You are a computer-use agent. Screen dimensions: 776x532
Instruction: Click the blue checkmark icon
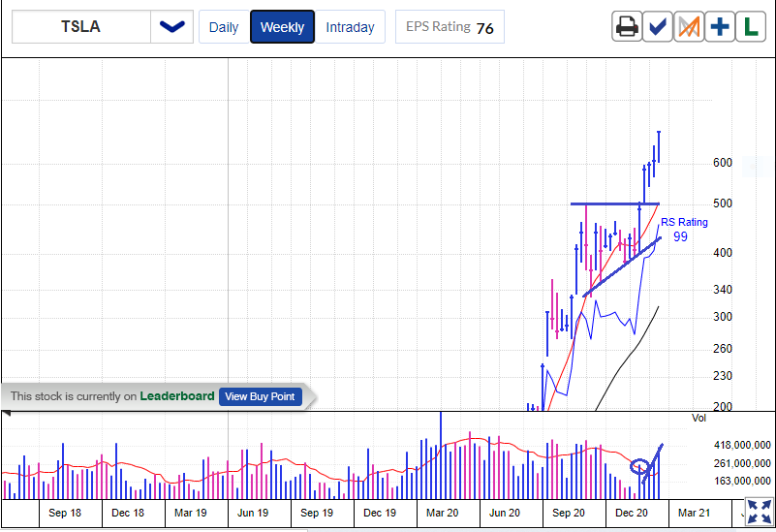(x=657, y=27)
